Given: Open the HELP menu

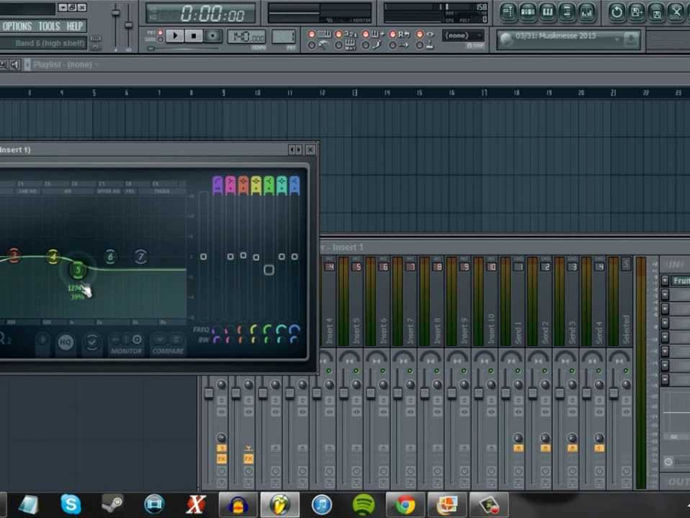Looking at the screenshot, I should click(x=74, y=26).
